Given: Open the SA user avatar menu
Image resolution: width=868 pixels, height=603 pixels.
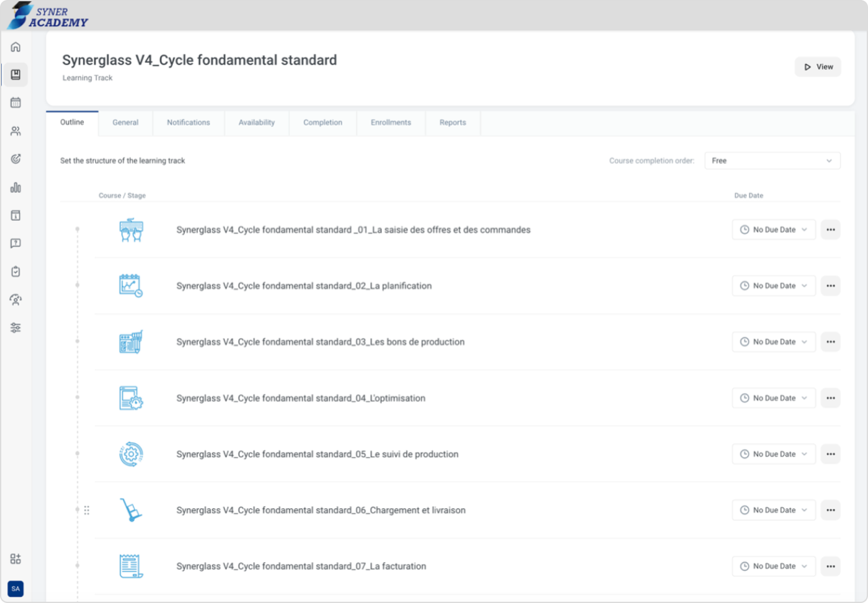Looking at the screenshot, I should click(x=15, y=589).
